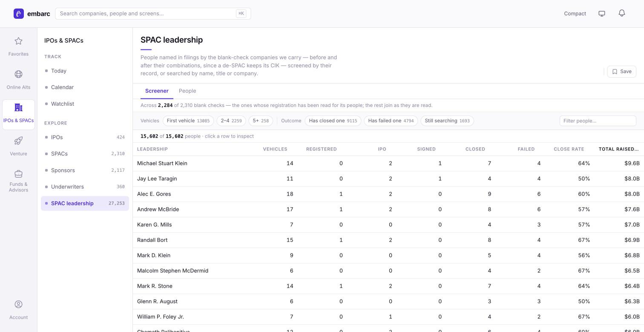The image size is (644, 332).
Task: Open Funds & Advisors briefcase icon
Action: click(18, 174)
